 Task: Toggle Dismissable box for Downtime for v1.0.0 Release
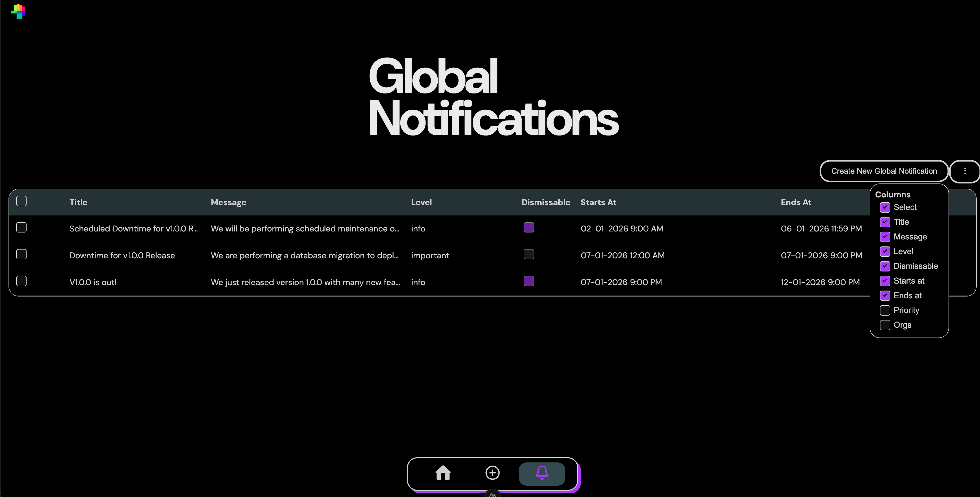tap(529, 255)
